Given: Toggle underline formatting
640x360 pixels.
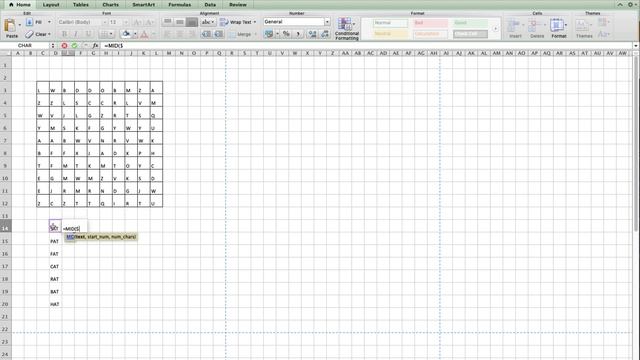Looking at the screenshot, I should coord(88,34).
